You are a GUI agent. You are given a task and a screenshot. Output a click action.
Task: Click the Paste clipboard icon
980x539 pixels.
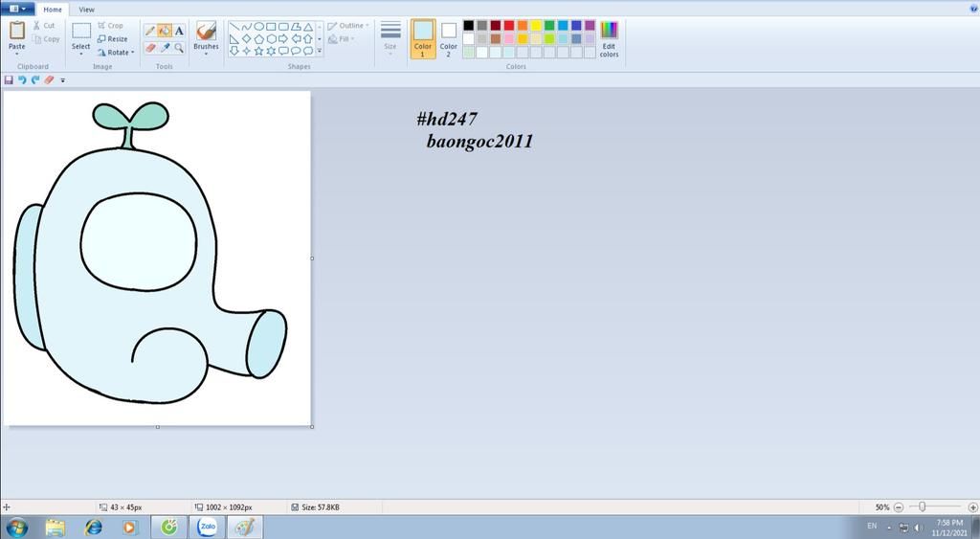point(17,30)
